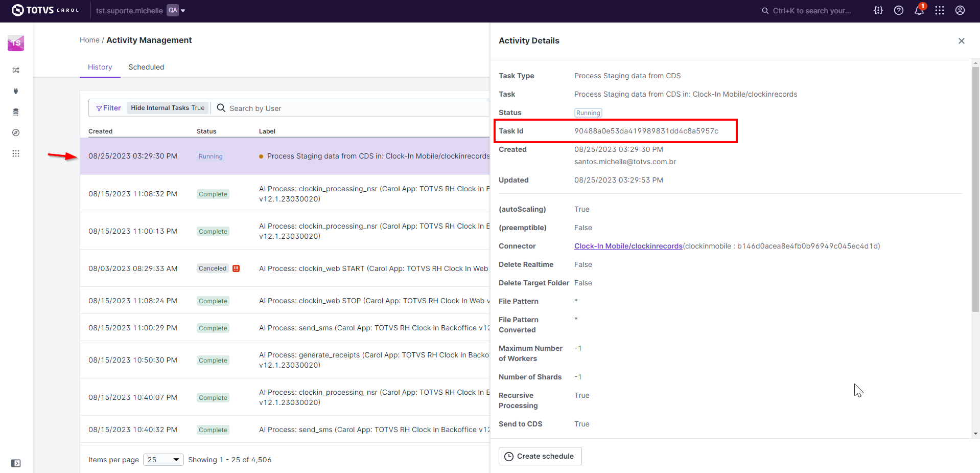Click the Label column header
Screen dimensions: 980x473
coord(267,131)
